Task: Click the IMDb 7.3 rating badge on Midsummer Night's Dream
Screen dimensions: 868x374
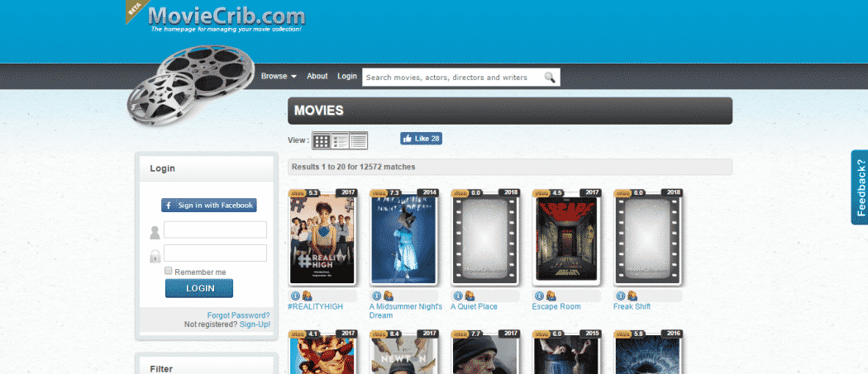Action: click(386, 193)
